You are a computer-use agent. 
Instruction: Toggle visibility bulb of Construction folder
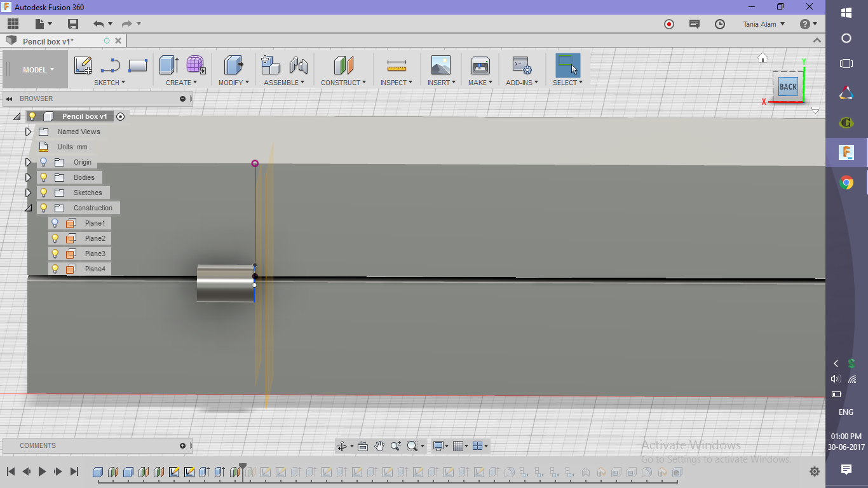[x=44, y=208]
